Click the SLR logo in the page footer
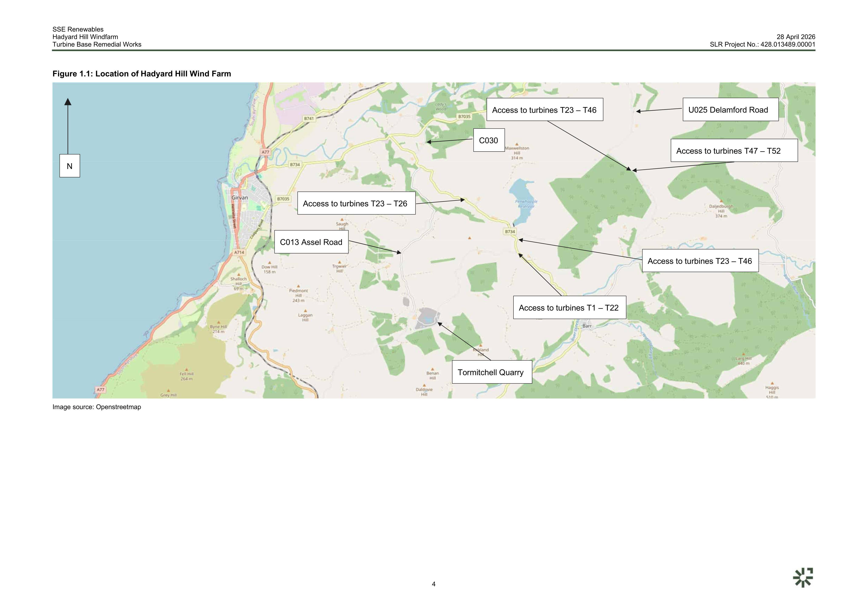The image size is (868, 614). coord(803,578)
